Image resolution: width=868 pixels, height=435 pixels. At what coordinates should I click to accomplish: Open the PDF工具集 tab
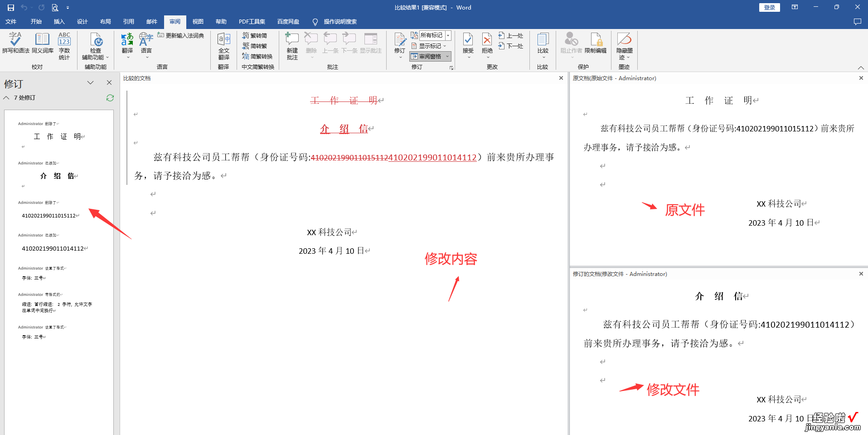(252, 22)
